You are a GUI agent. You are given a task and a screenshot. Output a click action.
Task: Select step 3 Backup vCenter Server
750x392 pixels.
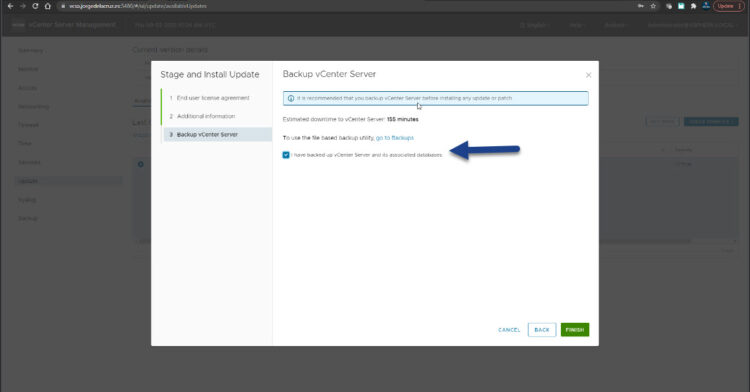point(218,135)
